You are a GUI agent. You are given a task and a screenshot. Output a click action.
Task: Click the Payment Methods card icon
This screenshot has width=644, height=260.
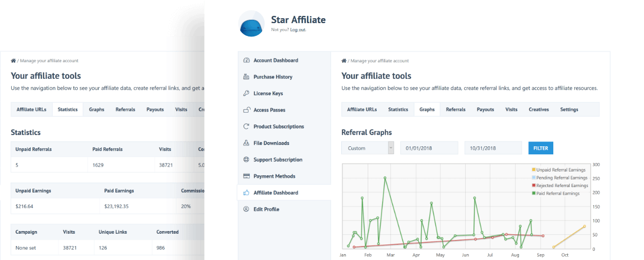pyautogui.click(x=246, y=176)
